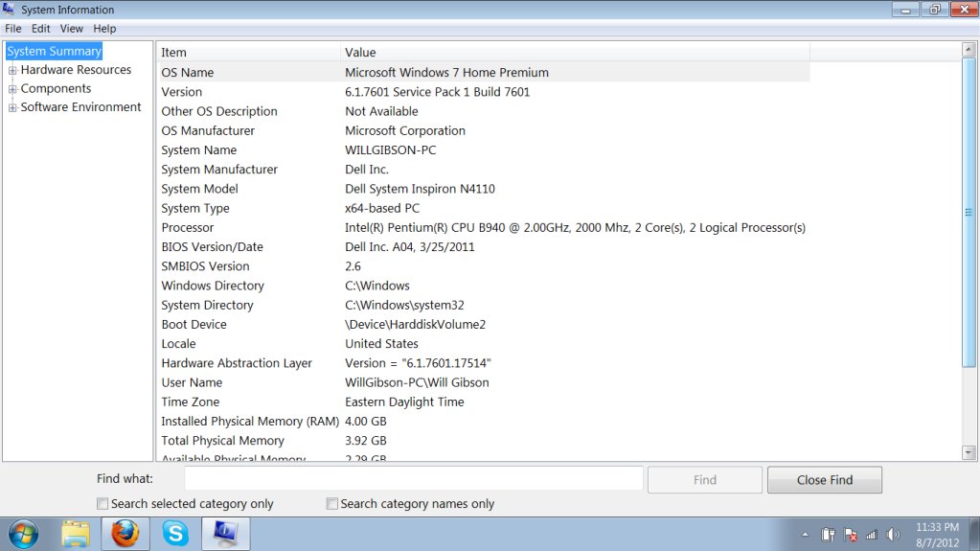Select the User Name row
This screenshot has height=551, width=980.
tap(485, 382)
